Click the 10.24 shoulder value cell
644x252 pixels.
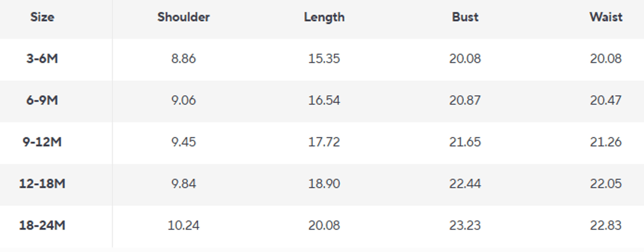click(x=183, y=225)
